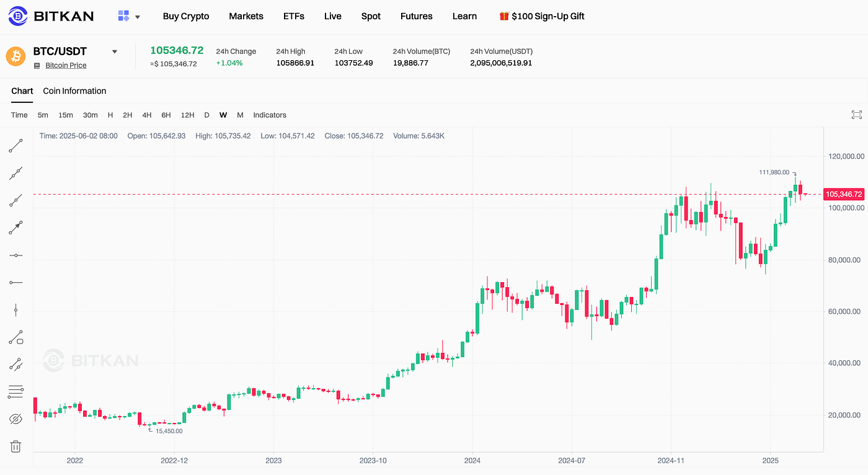This screenshot has width=868, height=475.
Task: Select the straight line tool with three nodes
Action: coord(15,173)
